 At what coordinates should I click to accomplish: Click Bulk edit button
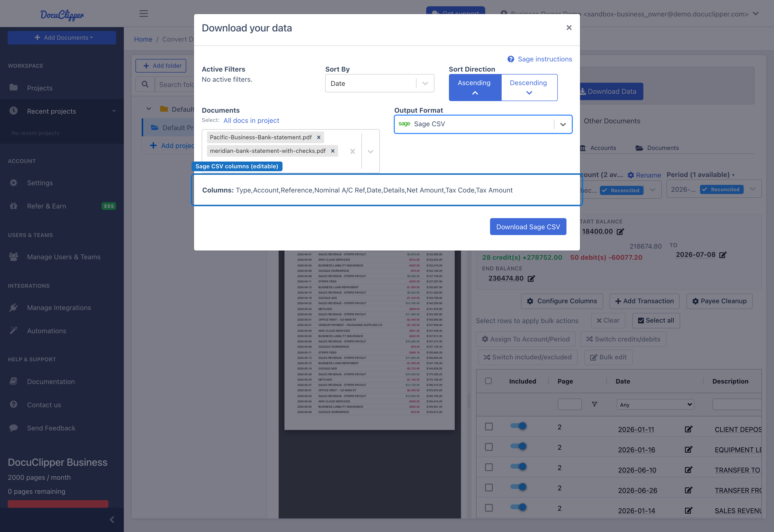[x=608, y=357]
